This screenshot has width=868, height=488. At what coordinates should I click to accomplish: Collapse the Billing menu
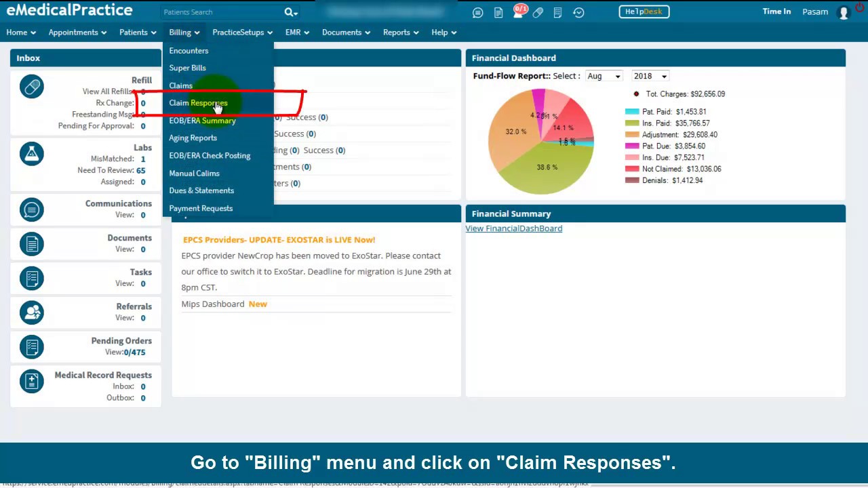tap(184, 33)
